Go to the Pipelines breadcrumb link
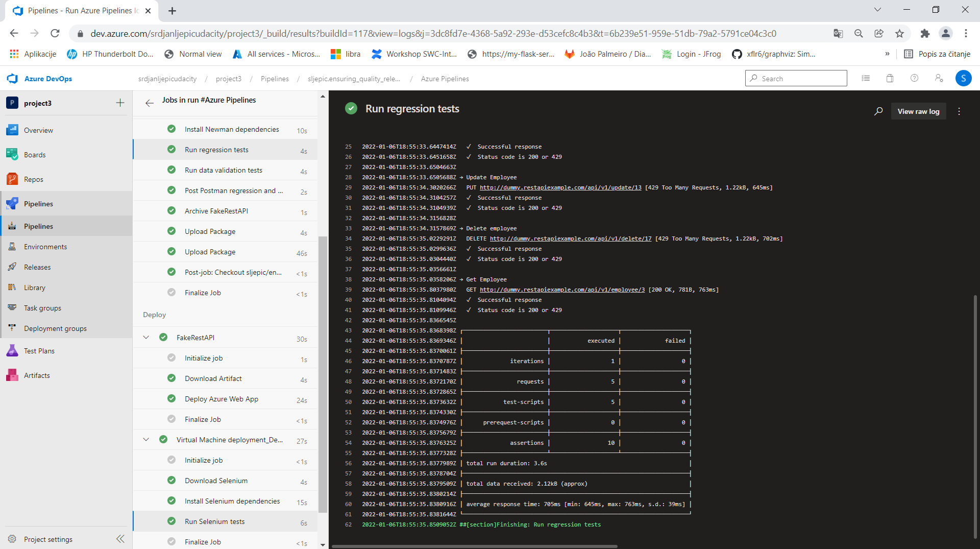Image resolution: width=980 pixels, height=549 pixels. [274, 78]
